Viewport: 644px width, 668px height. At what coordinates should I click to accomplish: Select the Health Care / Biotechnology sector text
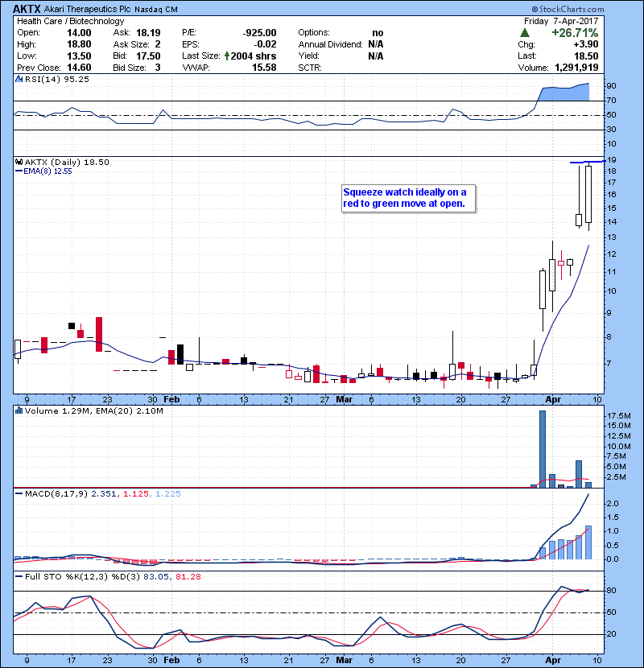[x=70, y=21]
